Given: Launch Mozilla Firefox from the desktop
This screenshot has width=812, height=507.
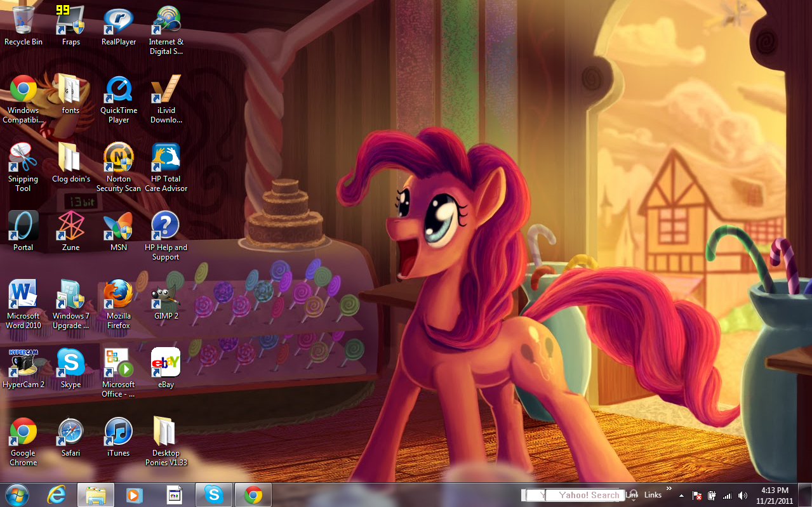Looking at the screenshot, I should pyautogui.click(x=118, y=294).
